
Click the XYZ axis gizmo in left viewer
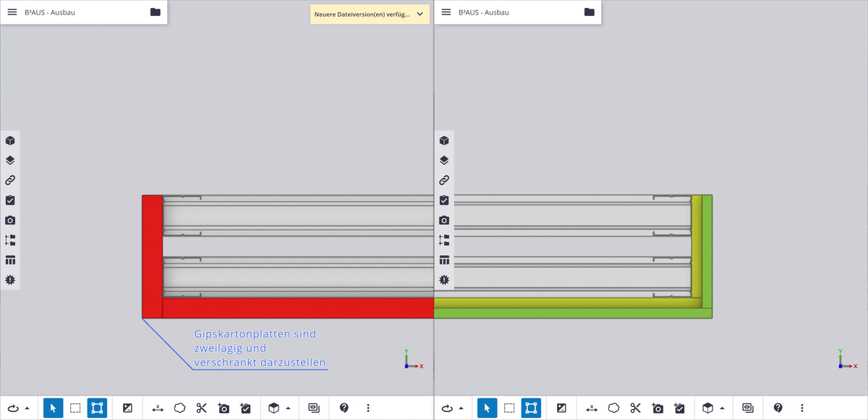(413, 359)
